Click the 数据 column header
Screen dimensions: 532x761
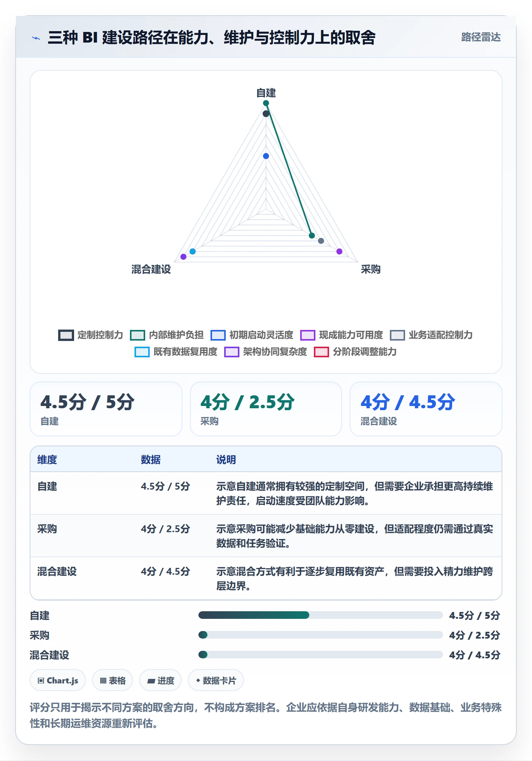151,460
